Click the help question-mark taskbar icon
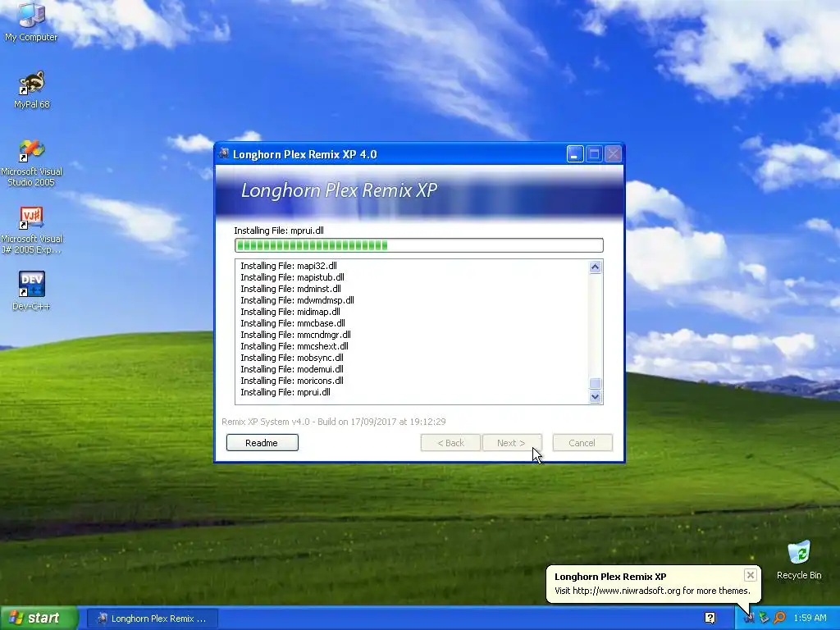The image size is (840, 630). coord(710,619)
